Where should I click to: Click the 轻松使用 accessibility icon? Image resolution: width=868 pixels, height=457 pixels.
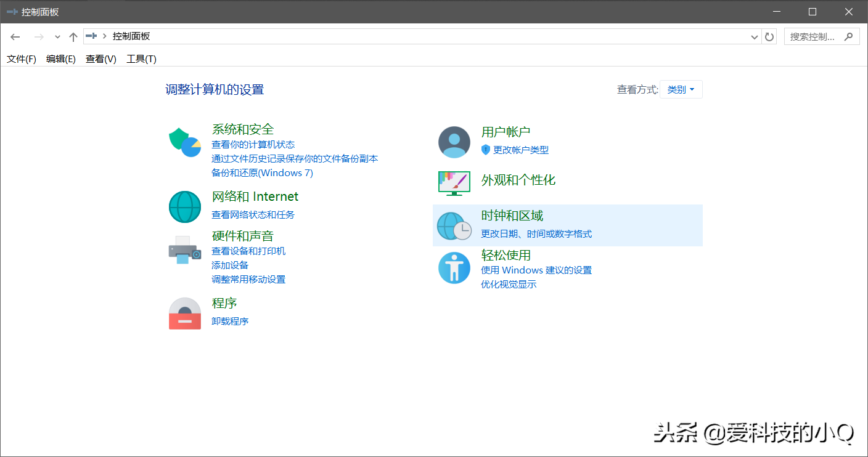(x=454, y=268)
